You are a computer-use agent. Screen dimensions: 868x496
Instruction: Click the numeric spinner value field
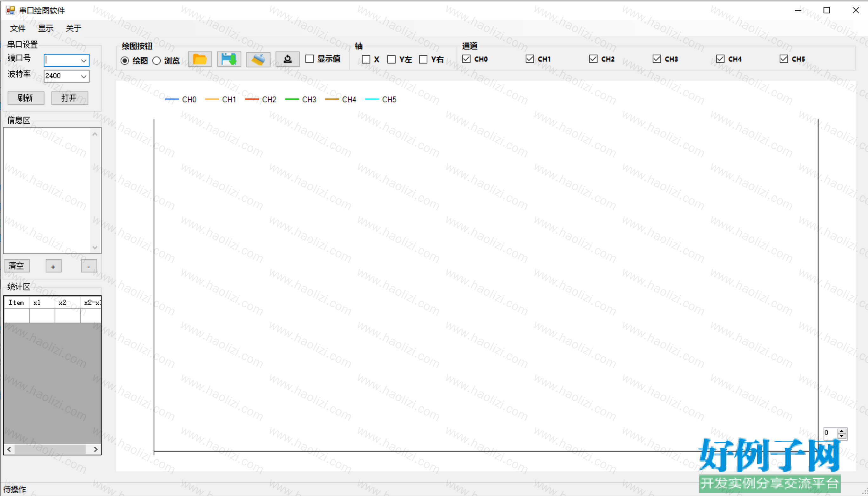point(831,433)
